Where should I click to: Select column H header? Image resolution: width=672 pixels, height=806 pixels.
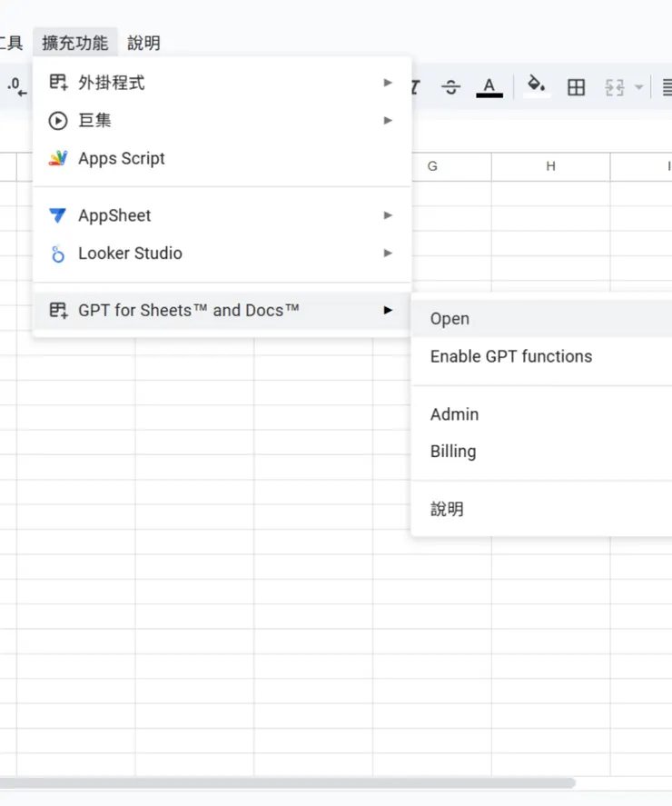(x=550, y=166)
